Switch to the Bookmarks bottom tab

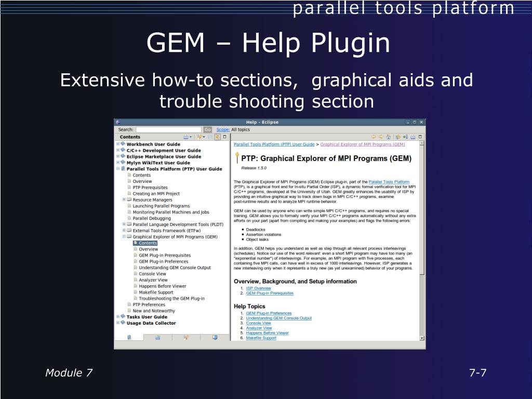215,337
